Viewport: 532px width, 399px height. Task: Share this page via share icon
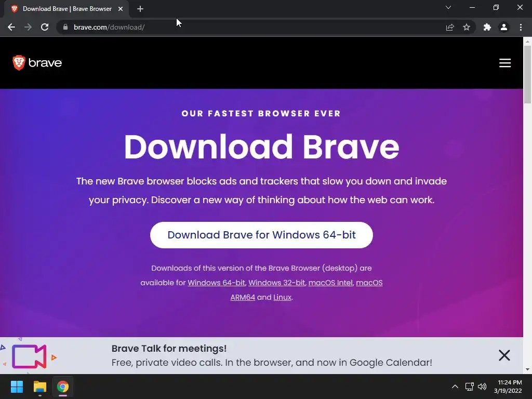click(450, 27)
